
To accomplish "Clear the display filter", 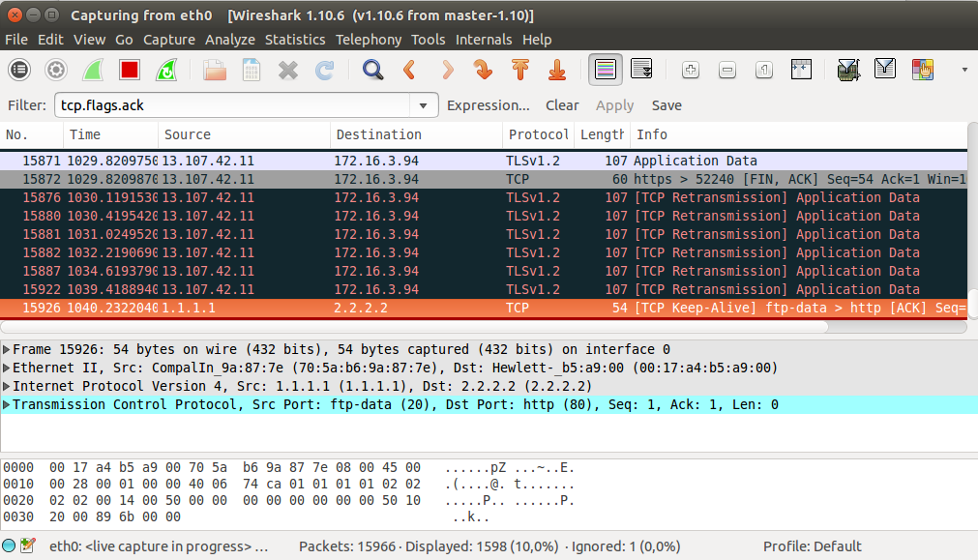I will (x=562, y=105).
